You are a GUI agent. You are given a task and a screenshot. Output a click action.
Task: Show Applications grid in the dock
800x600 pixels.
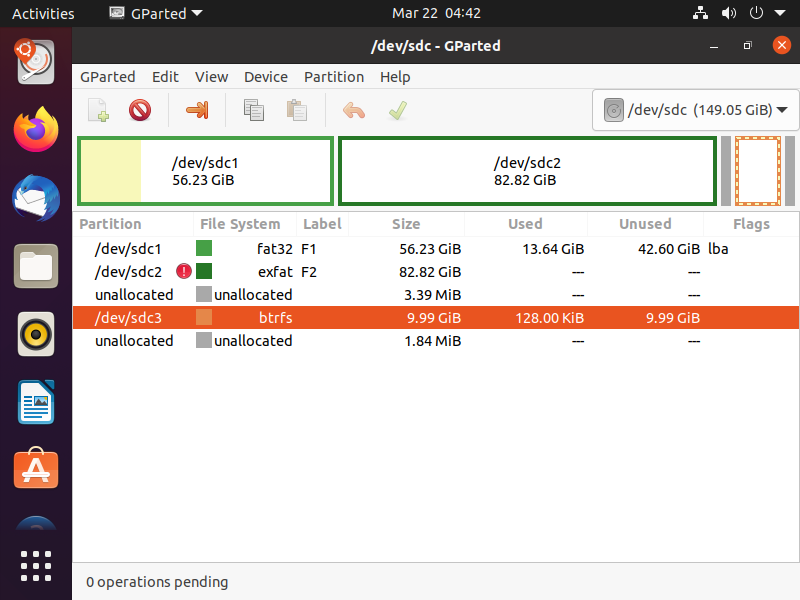pos(36,566)
